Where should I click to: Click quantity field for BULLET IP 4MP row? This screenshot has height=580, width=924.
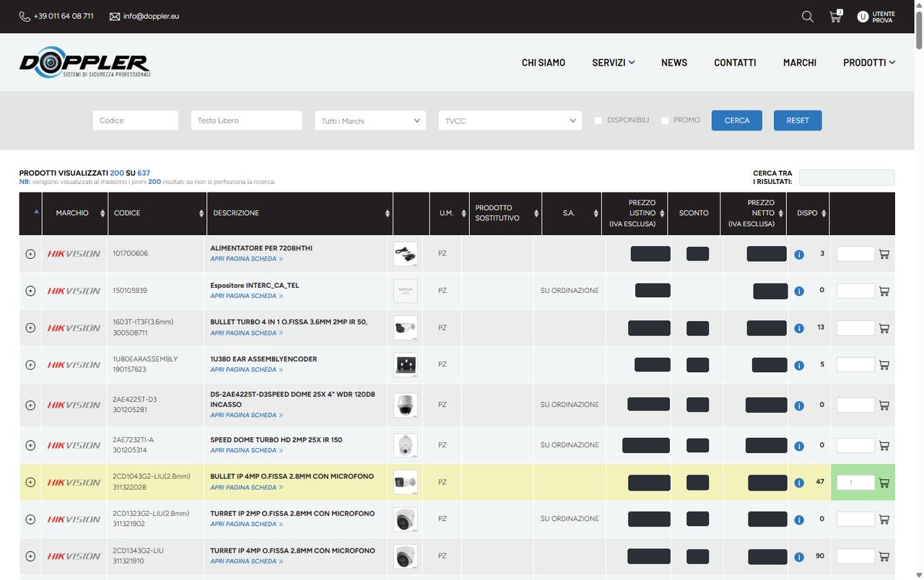(x=855, y=483)
